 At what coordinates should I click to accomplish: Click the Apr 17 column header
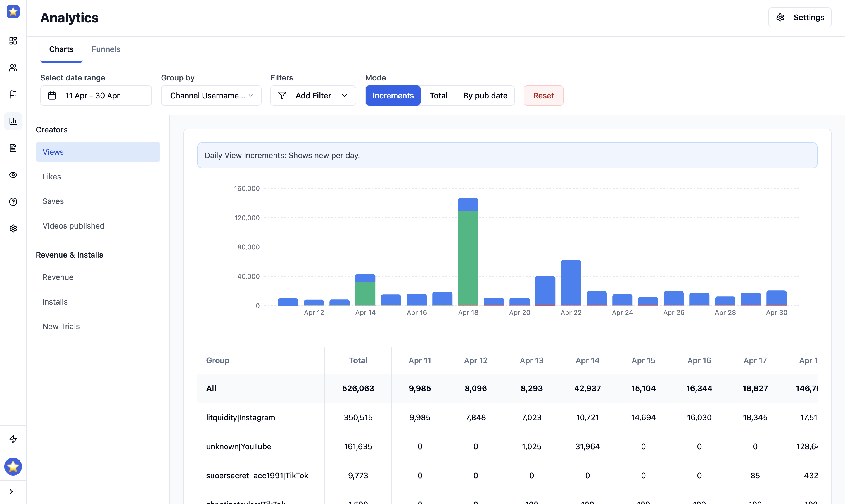click(755, 360)
